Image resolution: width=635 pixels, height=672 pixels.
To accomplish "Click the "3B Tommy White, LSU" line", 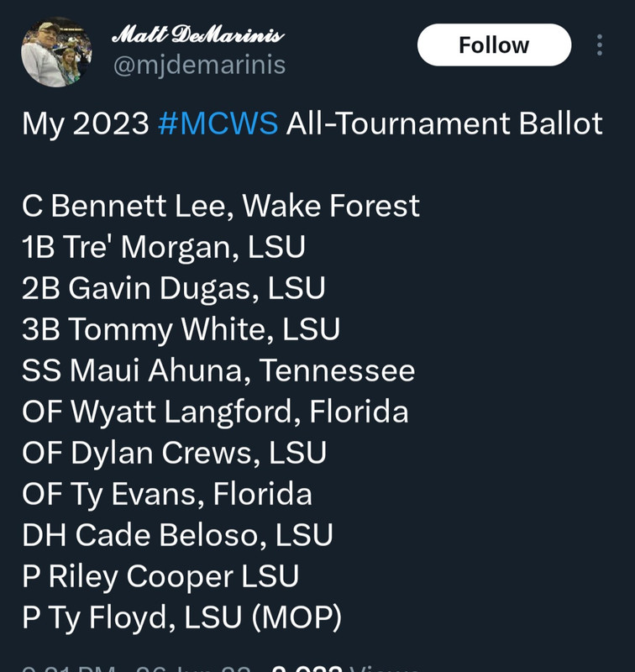I will [181, 329].
